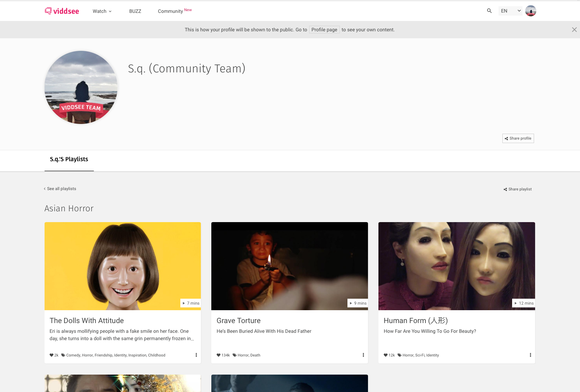Dismiss the public profile notice banner
The height and width of the screenshot is (392, 580).
pyautogui.click(x=574, y=30)
